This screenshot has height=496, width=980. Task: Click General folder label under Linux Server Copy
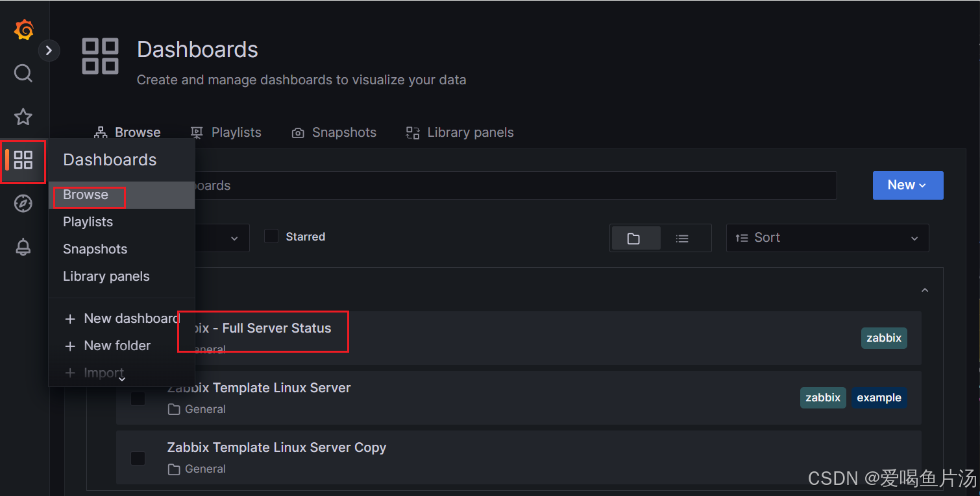click(x=205, y=469)
